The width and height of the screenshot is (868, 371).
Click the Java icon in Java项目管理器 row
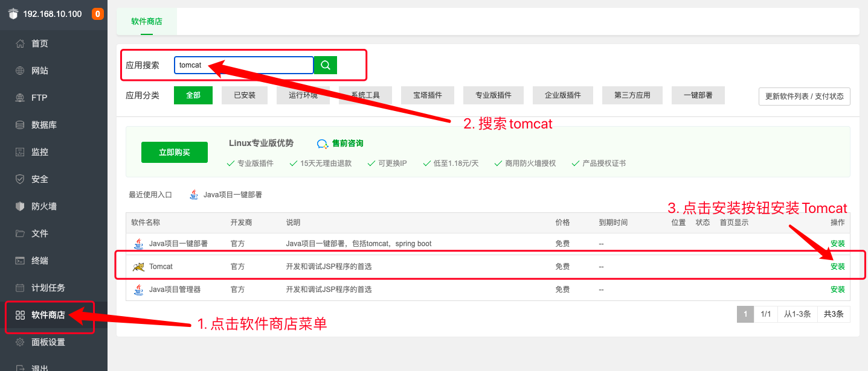tap(138, 290)
